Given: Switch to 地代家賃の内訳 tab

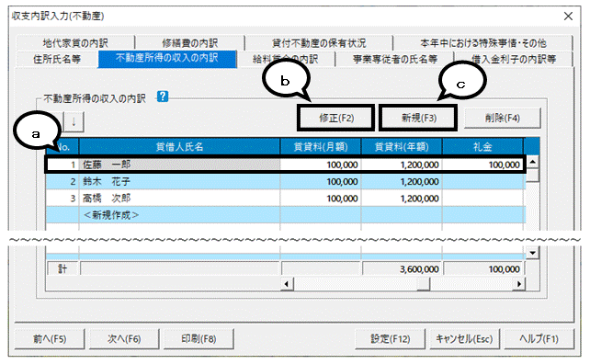Looking at the screenshot, I should click(x=75, y=43).
